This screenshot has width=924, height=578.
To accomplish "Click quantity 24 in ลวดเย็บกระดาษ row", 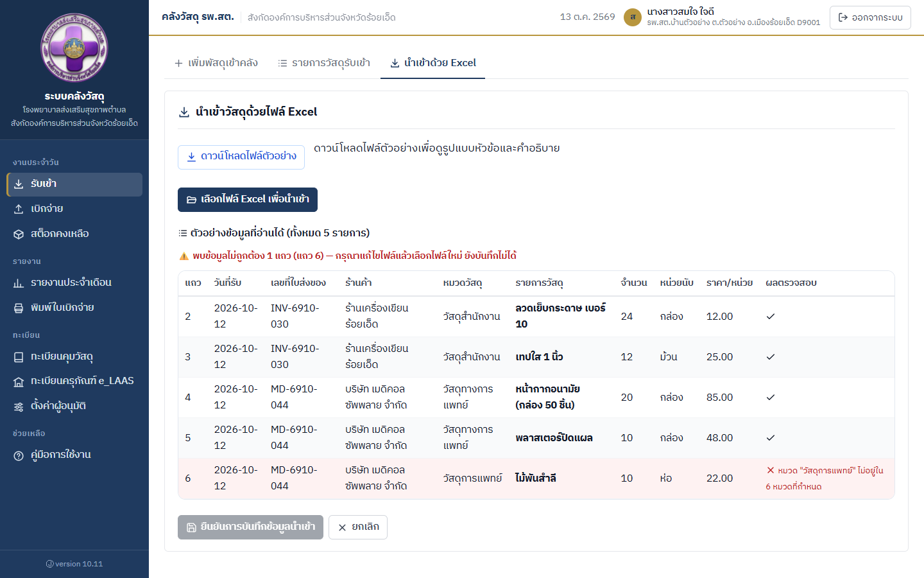I will click(x=627, y=317).
